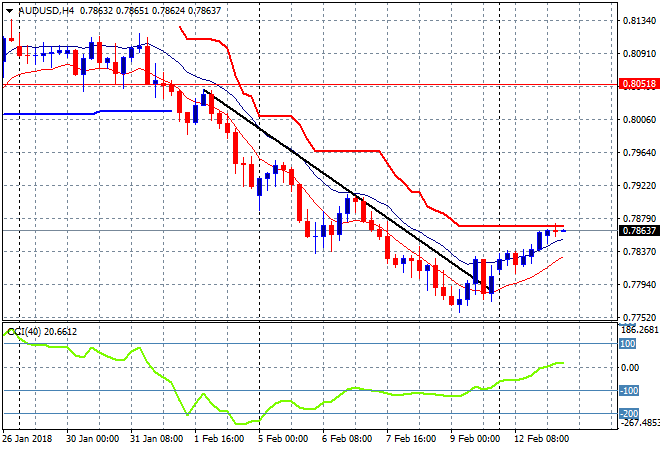Select the CCI(40) 20.6612 indicator label

tap(42, 332)
